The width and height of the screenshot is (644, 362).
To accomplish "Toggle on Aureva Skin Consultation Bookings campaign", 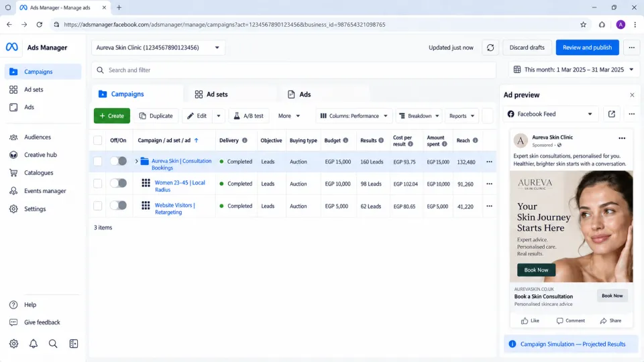I will click(118, 162).
